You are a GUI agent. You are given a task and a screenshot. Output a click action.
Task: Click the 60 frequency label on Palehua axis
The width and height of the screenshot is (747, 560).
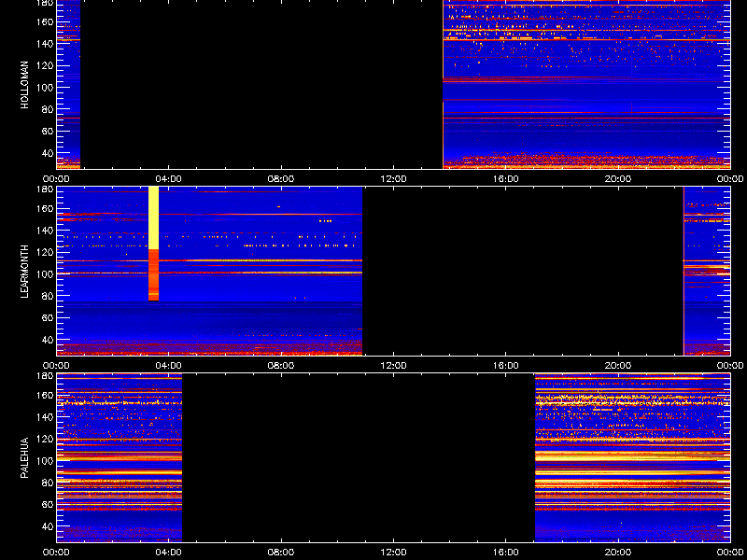pos(49,505)
